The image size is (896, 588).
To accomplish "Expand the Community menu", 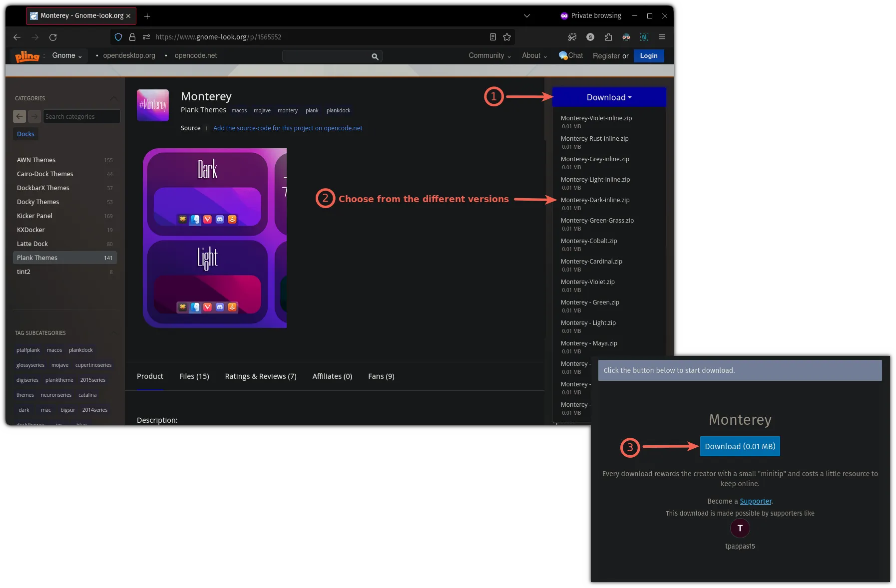I will [489, 55].
